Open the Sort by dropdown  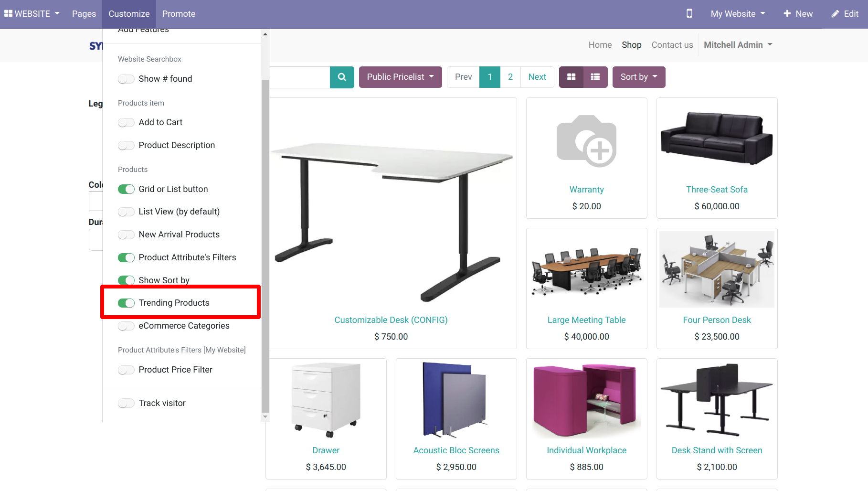[x=638, y=77]
